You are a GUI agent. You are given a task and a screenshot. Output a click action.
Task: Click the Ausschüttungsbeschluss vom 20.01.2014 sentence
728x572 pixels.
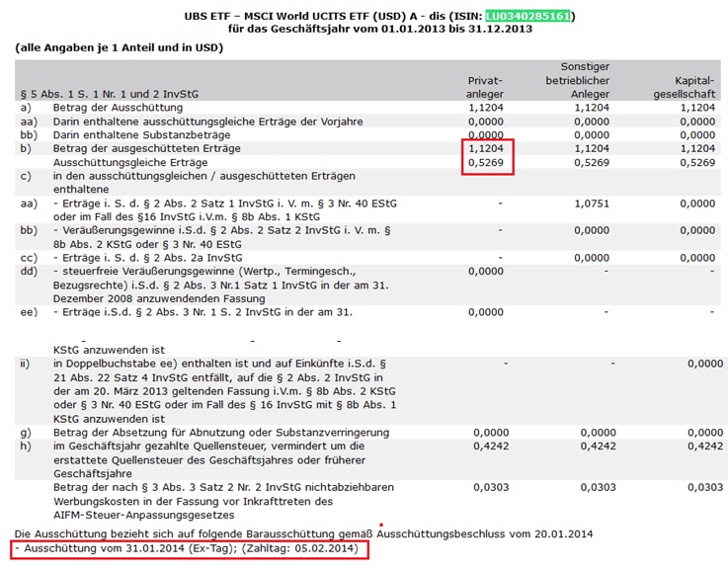pos(303,534)
